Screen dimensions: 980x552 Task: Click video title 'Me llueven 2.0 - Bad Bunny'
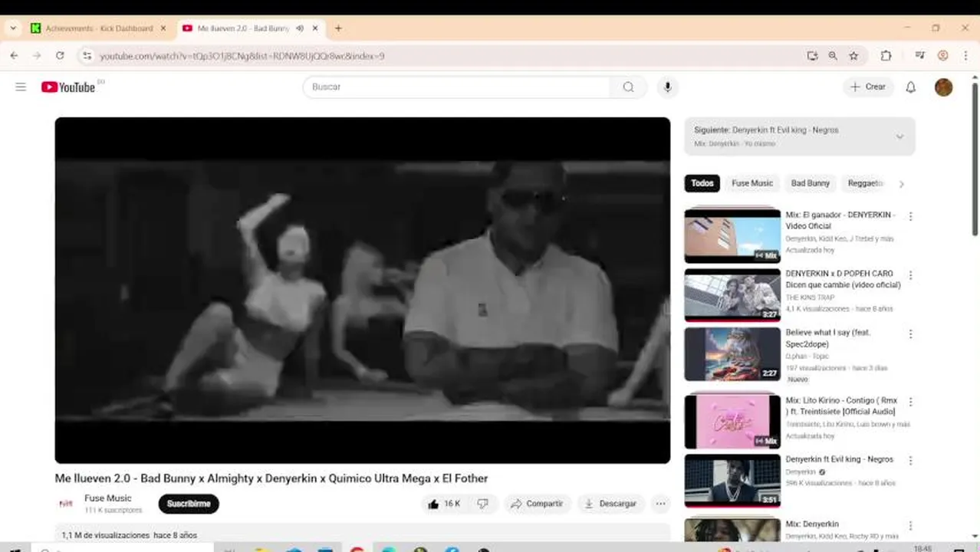(271, 478)
